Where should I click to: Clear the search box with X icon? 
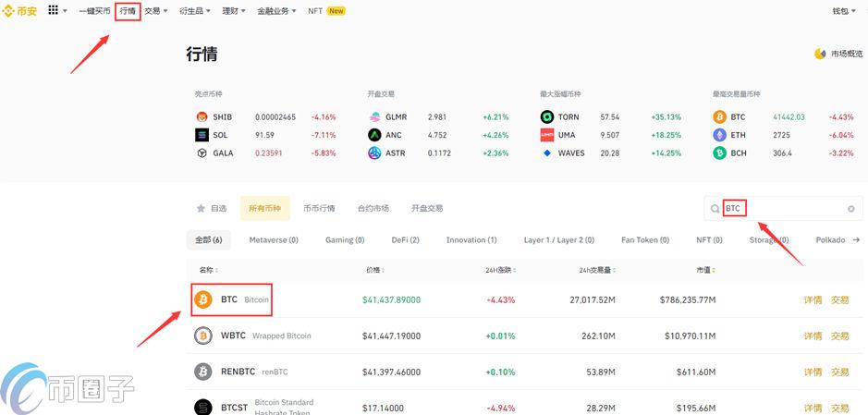click(851, 209)
